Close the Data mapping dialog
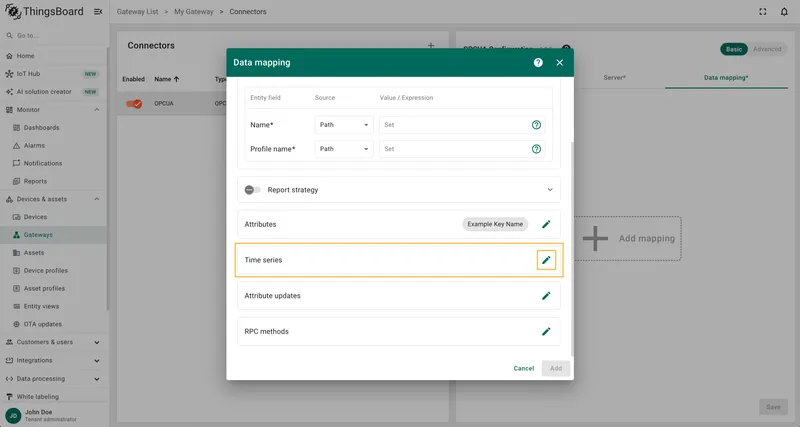The height and width of the screenshot is (427, 800). coord(560,62)
